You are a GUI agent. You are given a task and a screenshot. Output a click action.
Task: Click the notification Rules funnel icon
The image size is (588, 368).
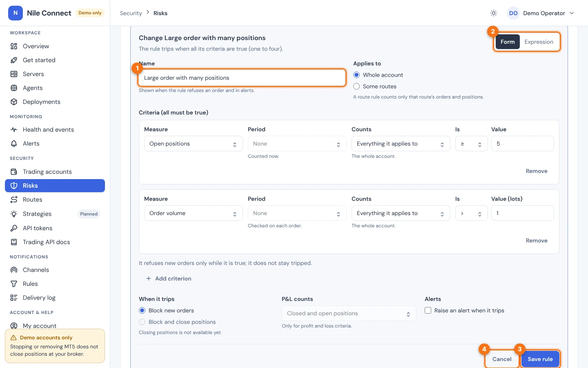(14, 284)
